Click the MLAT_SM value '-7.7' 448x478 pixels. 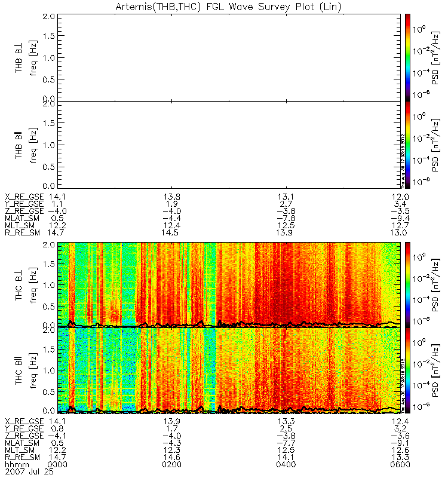click(x=286, y=443)
